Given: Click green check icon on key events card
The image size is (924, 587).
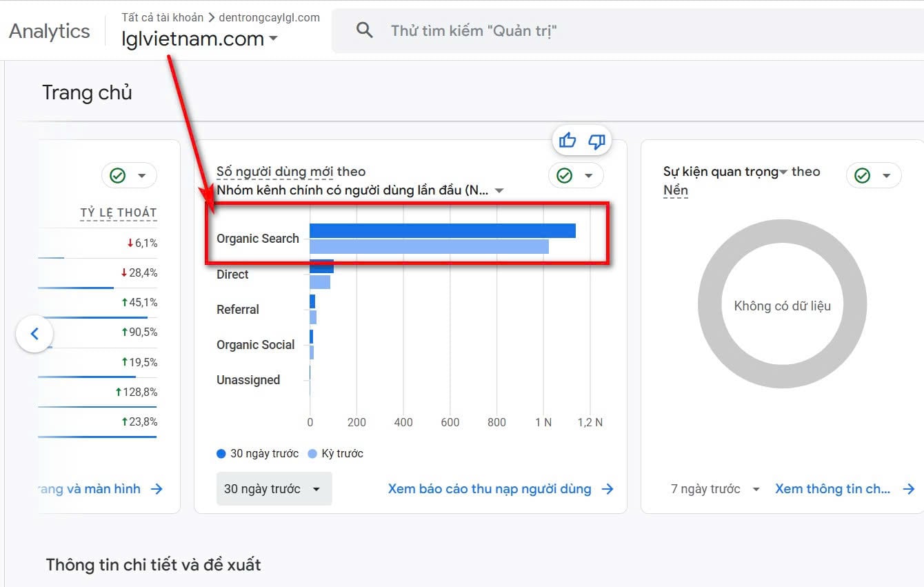Looking at the screenshot, I should (863, 176).
